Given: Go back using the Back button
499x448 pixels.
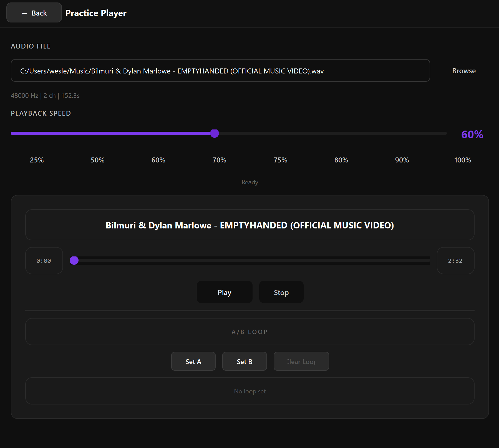Looking at the screenshot, I should point(34,13).
